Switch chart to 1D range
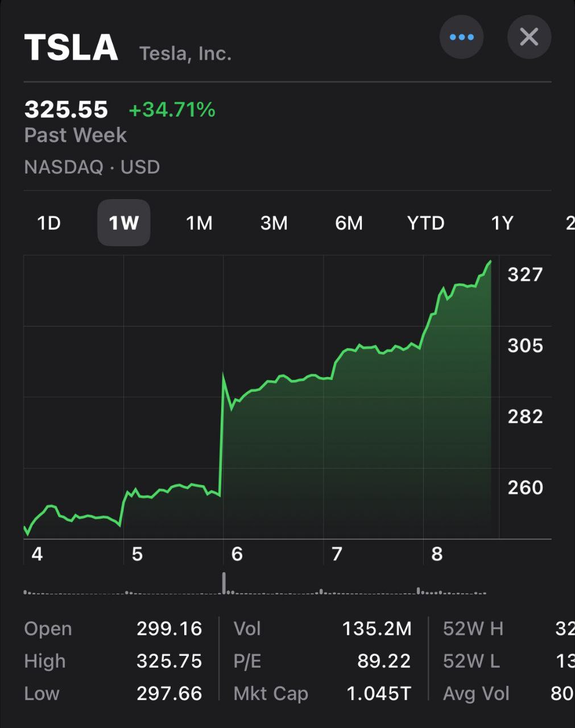The image size is (575, 728). coord(49,223)
